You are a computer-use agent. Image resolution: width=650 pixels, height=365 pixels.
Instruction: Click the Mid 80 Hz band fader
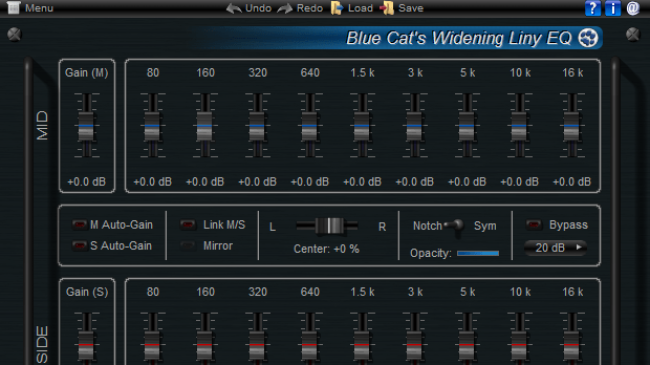coord(153,126)
